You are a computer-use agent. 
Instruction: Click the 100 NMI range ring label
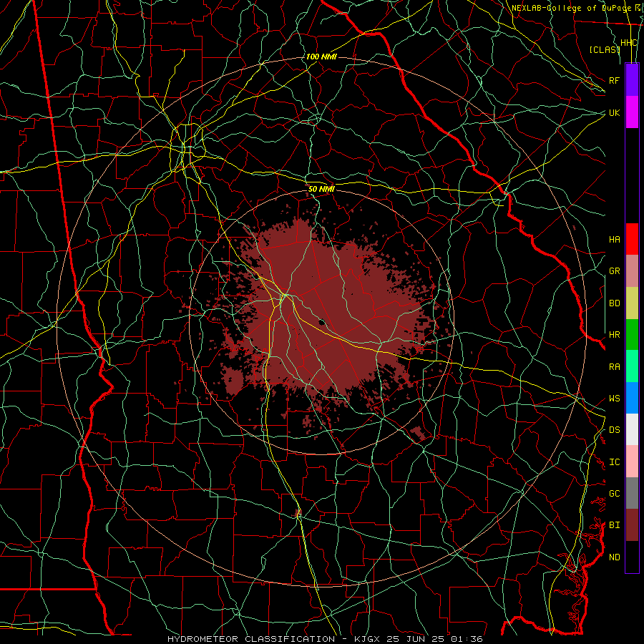click(x=321, y=57)
